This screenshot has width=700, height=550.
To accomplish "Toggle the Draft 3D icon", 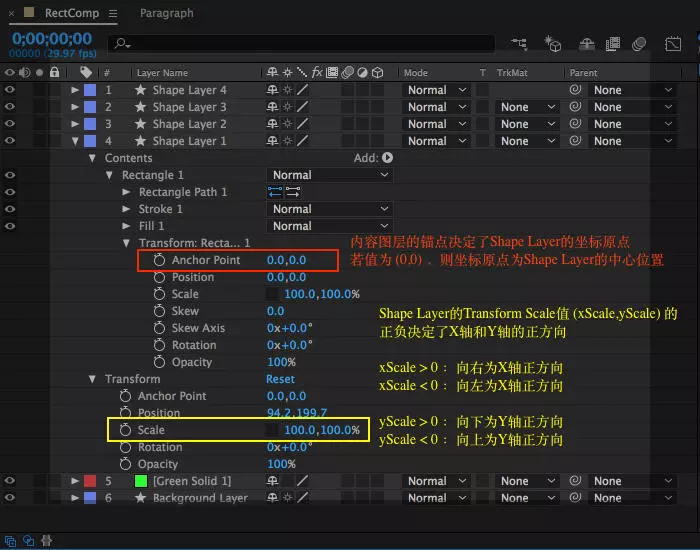I will (553, 44).
